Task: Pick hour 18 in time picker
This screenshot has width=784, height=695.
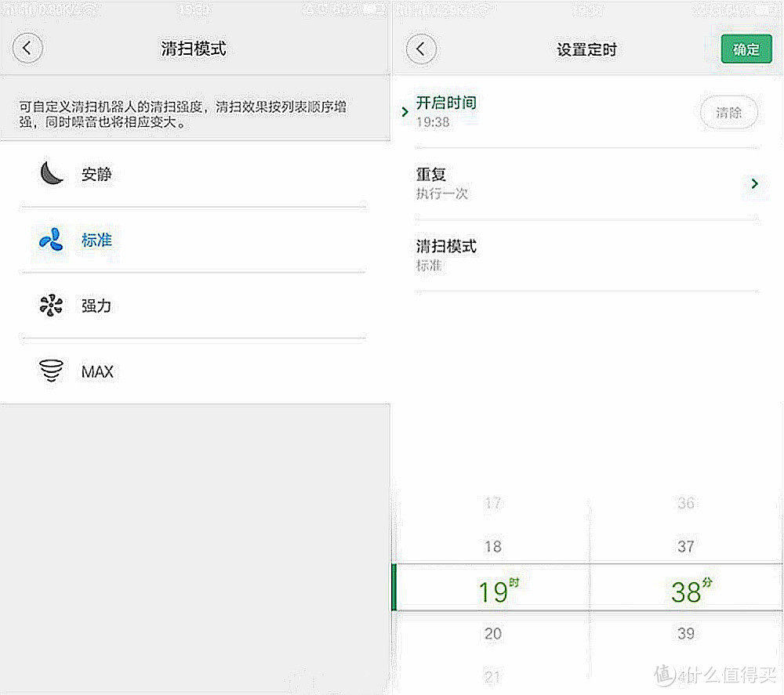Action: 493,546
